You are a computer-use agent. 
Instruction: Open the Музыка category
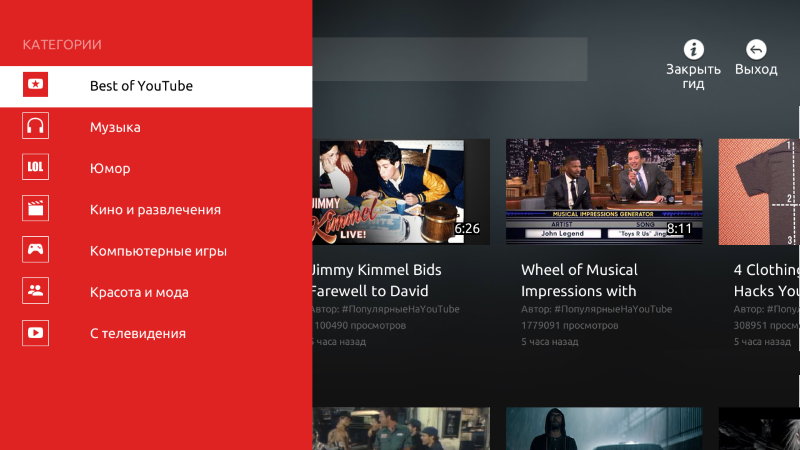(156, 127)
